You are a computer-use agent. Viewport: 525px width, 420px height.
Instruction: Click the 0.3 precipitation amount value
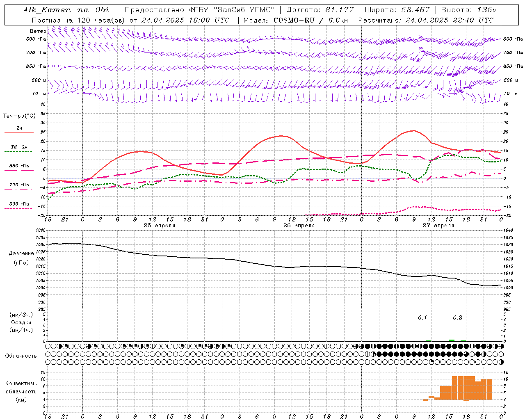click(457, 318)
